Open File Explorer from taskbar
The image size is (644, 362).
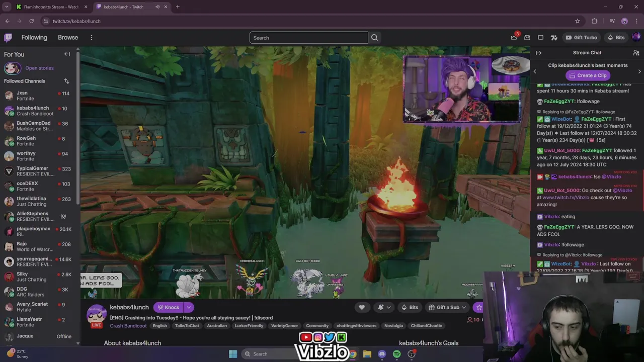tap(367, 354)
